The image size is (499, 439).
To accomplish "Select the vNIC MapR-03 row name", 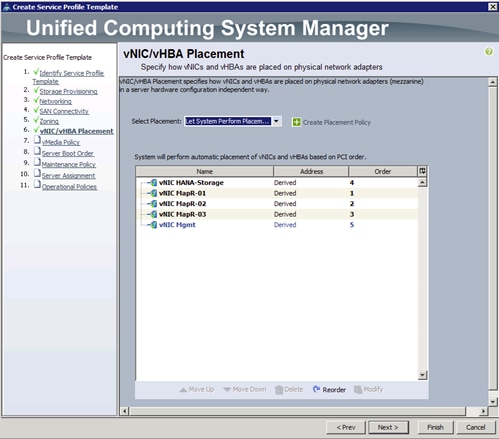I will coord(182,214).
